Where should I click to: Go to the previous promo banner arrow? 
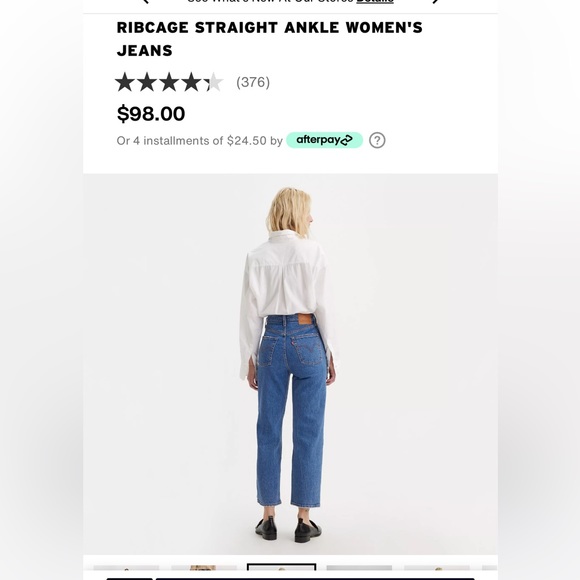[145, 2]
